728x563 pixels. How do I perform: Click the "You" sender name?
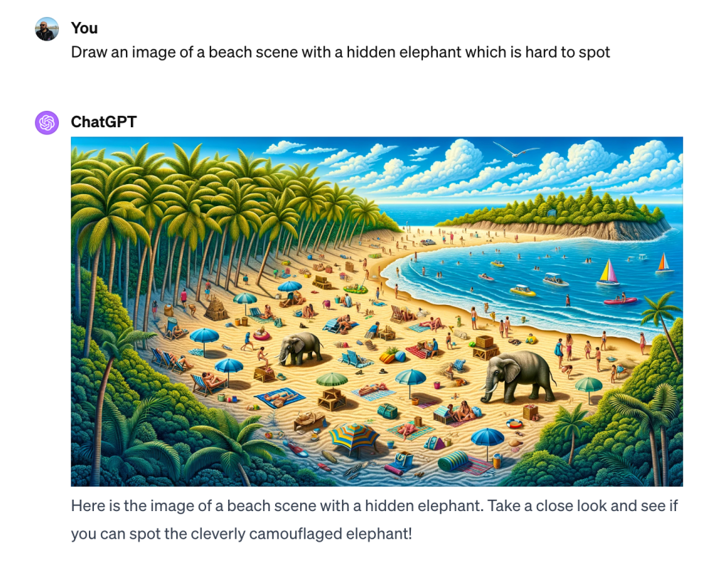[x=85, y=28]
